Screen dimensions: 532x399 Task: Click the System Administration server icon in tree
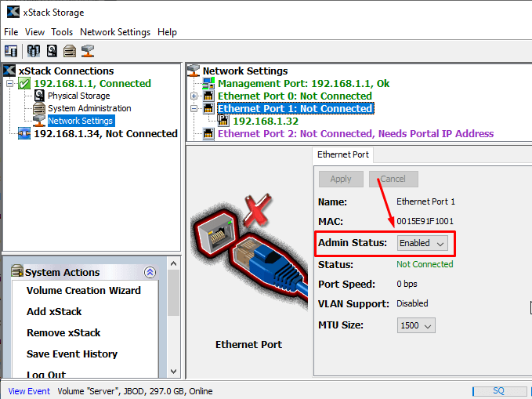click(39, 108)
